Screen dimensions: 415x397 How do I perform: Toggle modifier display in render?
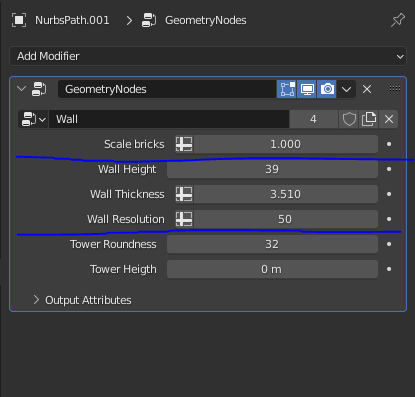pos(327,89)
